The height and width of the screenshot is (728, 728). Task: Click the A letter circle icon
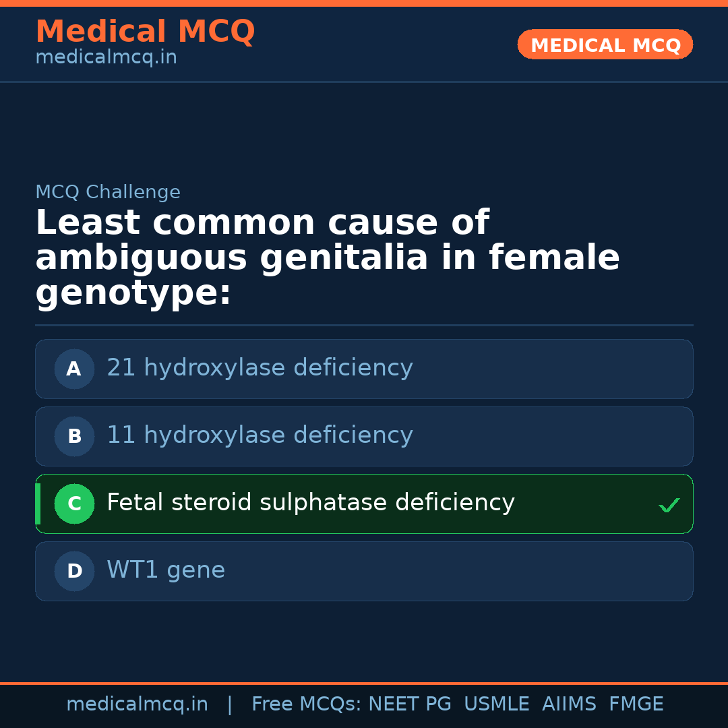click(x=74, y=369)
